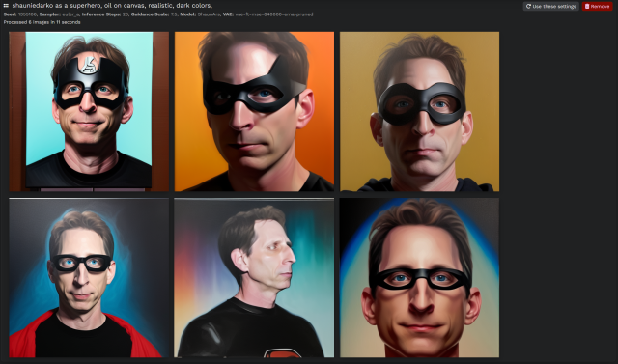Screen dimensions: 618x364
Task: Open the portrait with the cyan background
Action: pos(89,111)
